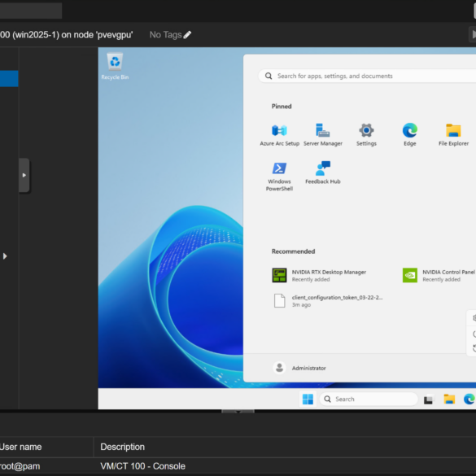Open the Recycle Bin desktop icon
This screenshot has height=476, width=476.
[x=115, y=67]
